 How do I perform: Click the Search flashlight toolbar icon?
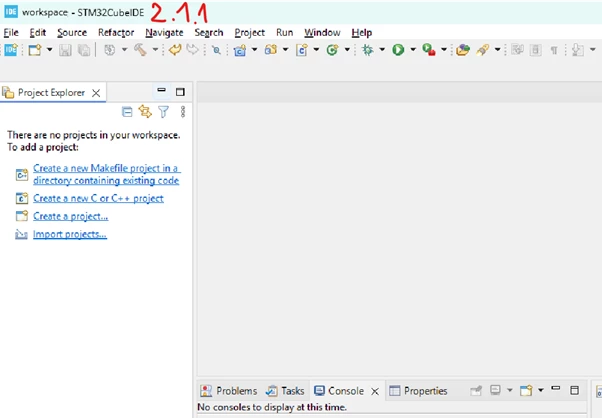(483, 50)
